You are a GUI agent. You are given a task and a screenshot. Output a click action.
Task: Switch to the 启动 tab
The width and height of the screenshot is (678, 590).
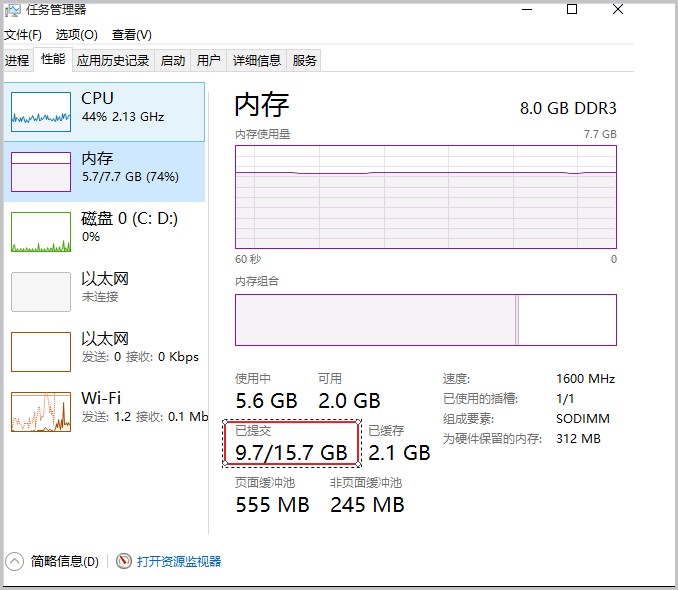click(x=173, y=60)
